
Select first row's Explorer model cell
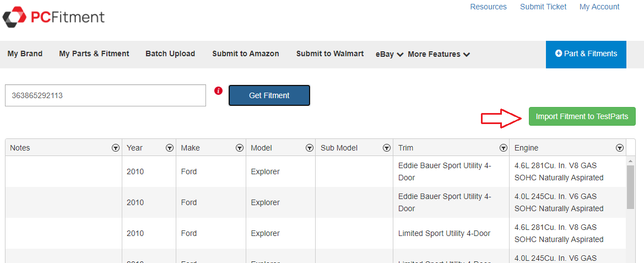pyautogui.click(x=281, y=171)
